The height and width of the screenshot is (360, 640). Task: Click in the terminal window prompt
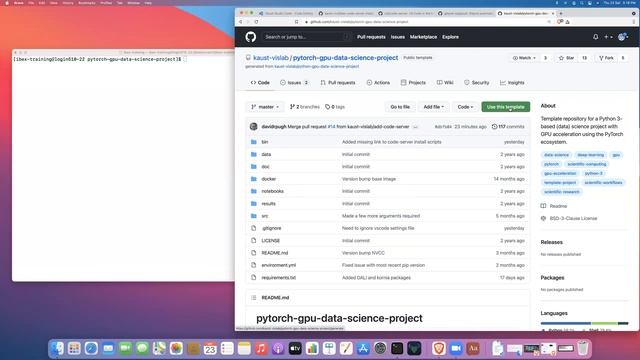185,60
